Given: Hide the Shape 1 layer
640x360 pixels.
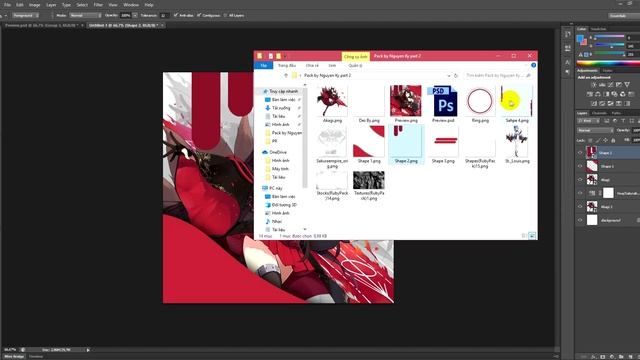Looking at the screenshot, I should pyautogui.click(x=580, y=166).
